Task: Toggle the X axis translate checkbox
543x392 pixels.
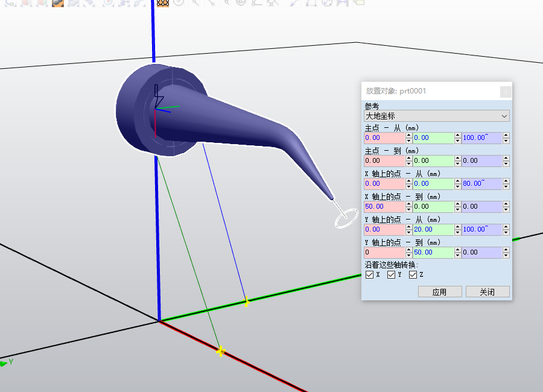Action: tap(369, 274)
